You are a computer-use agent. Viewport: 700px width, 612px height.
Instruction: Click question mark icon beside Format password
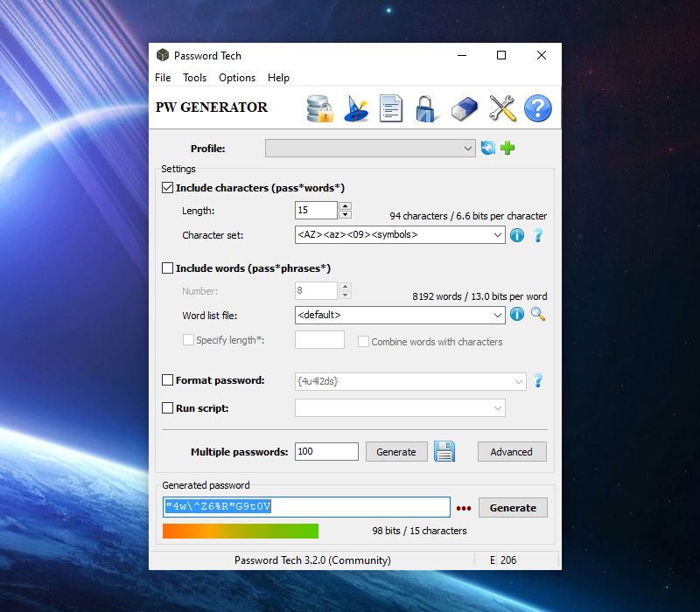[538, 381]
